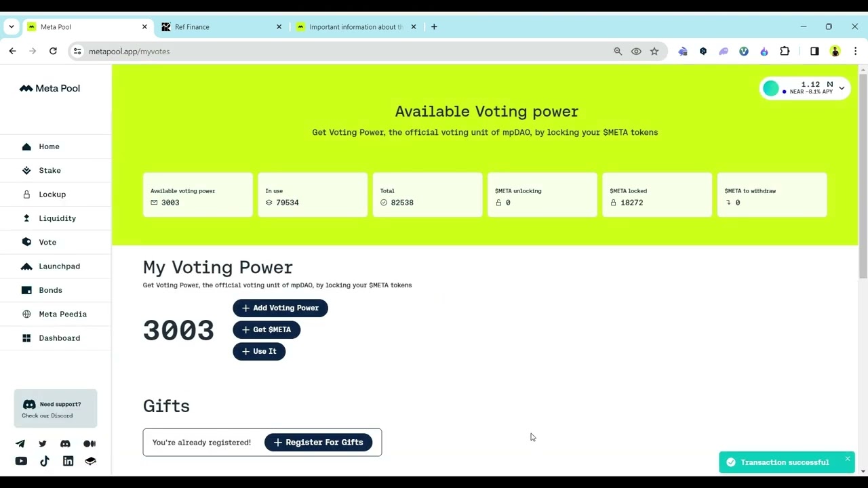Click the page vertical scrollbar thumb

pyautogui.click(x=863, y=176)
